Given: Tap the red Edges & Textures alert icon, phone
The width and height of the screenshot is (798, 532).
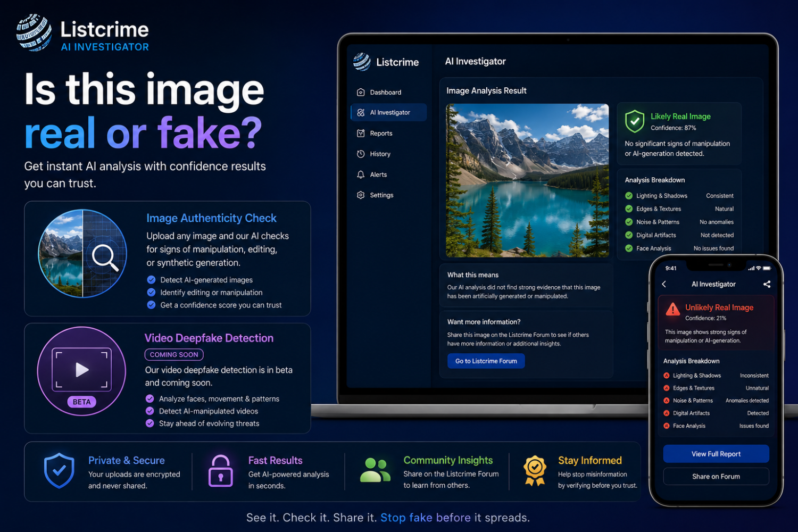Looking at the screenshot, I should coord(667,388).
